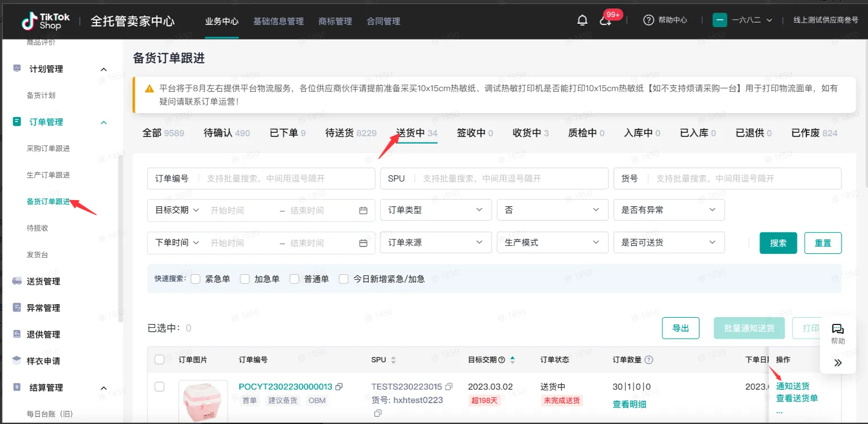Open 采购订单跟进 in sidebar
Screen dimensions: 868x424
pyautogui.click(x=49, y=148)
